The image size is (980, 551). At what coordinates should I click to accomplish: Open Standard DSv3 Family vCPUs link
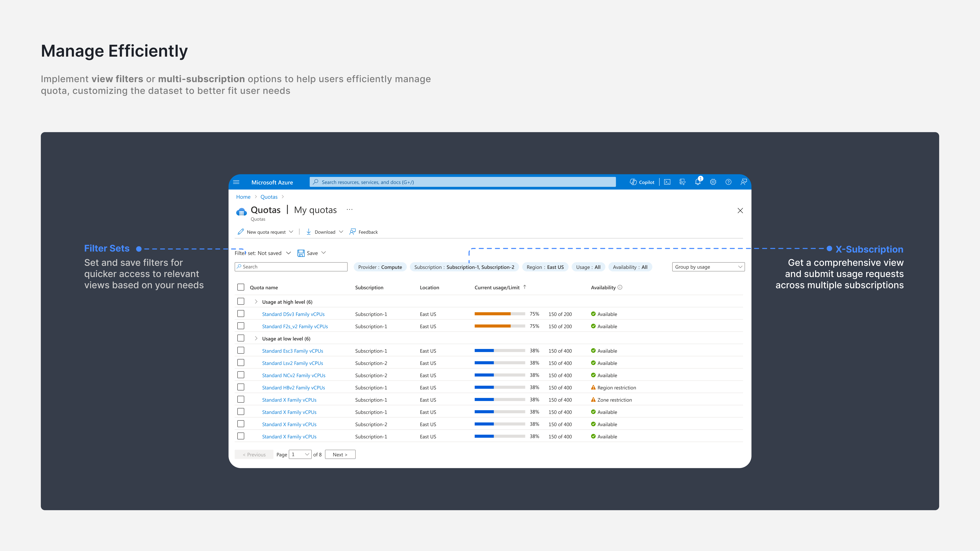pos(293,314)
